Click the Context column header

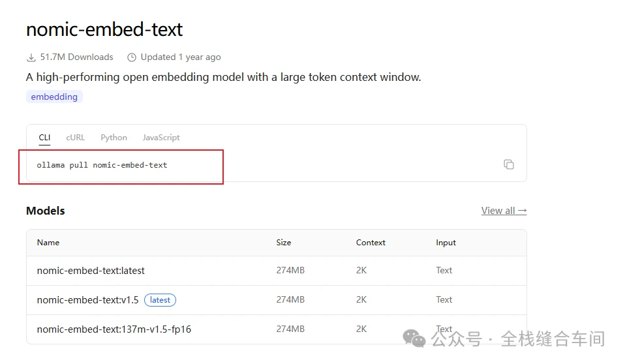pyautogui.click(x=371, y=243)
